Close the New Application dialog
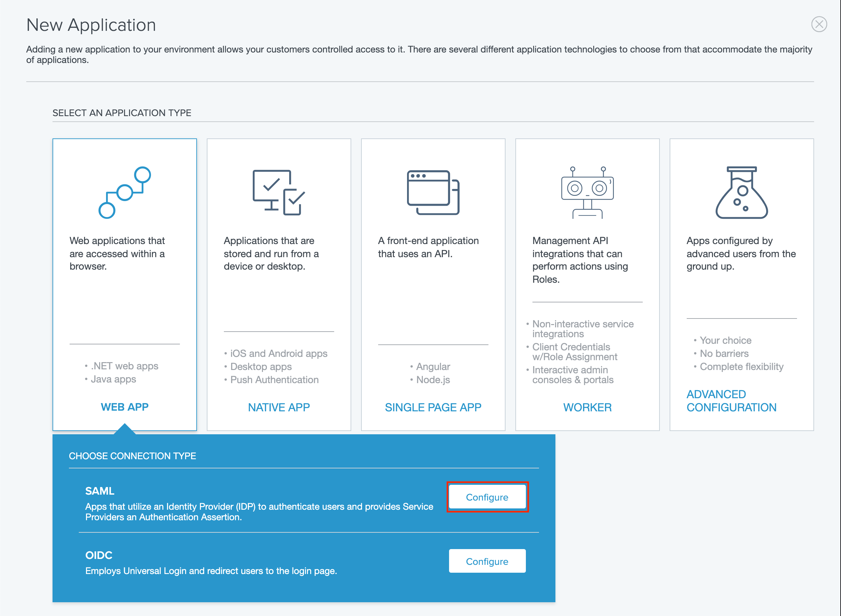Screen dimensions: 841x616 click(x=819, y=25)
